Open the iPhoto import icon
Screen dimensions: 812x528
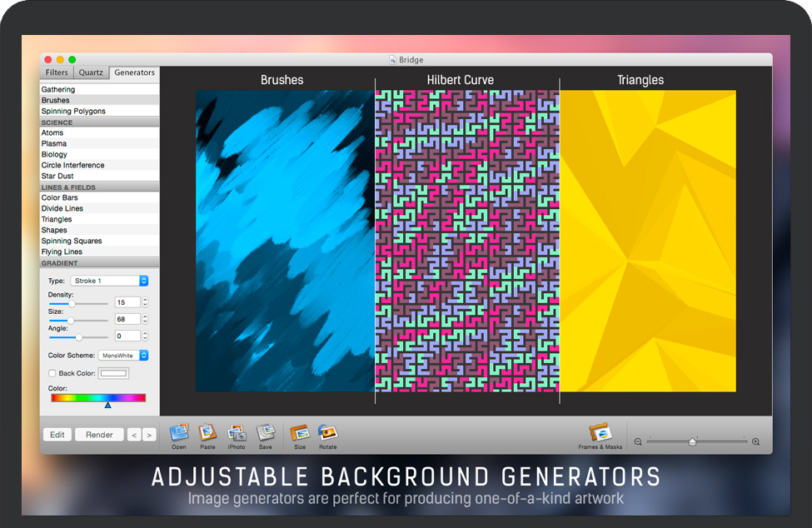click(x=237, y=433)
